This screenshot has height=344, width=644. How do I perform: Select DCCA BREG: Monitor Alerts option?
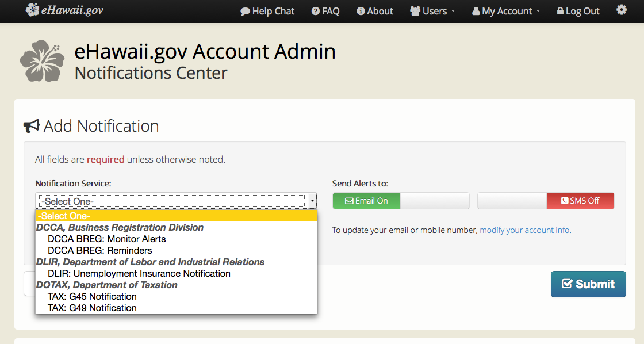[x=176, y=239]
